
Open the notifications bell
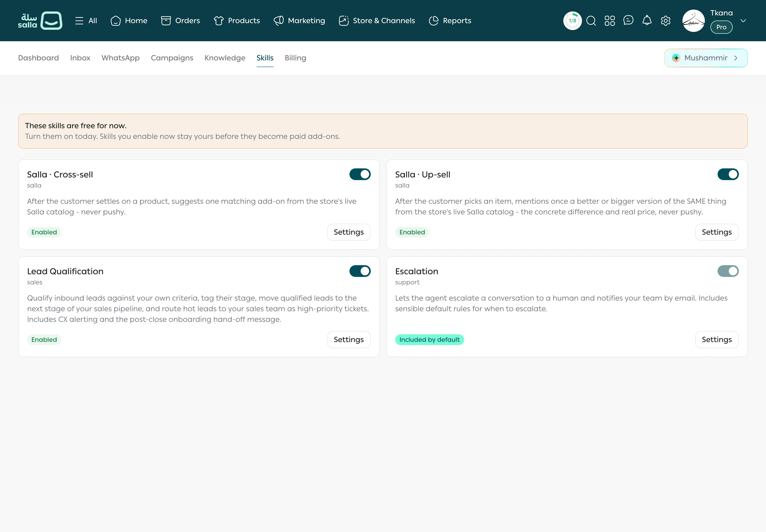[647, 20]
